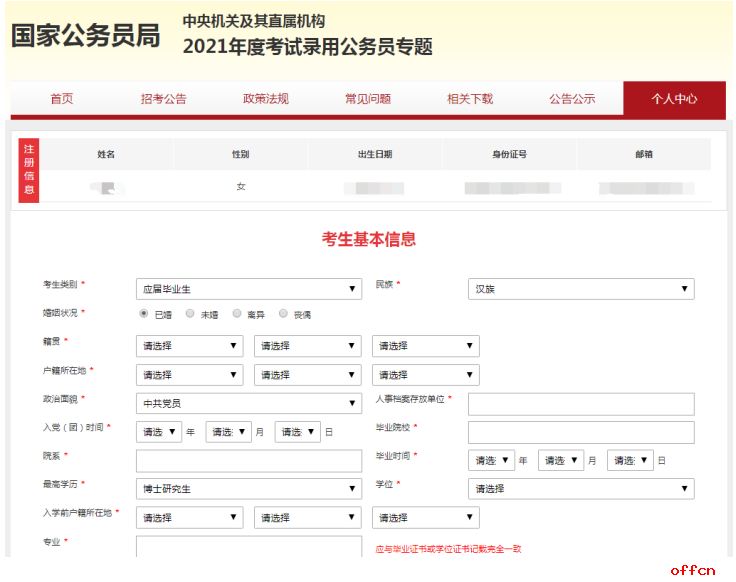736x582 pixels.
Task: Expand the first 户籍所在地 dropdown
Action: pyautogui.click(x=189, y=375)
